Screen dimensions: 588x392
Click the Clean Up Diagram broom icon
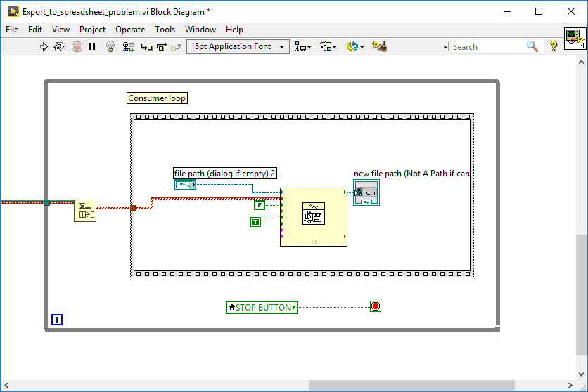pyautogui.click(x=380, y=46)
